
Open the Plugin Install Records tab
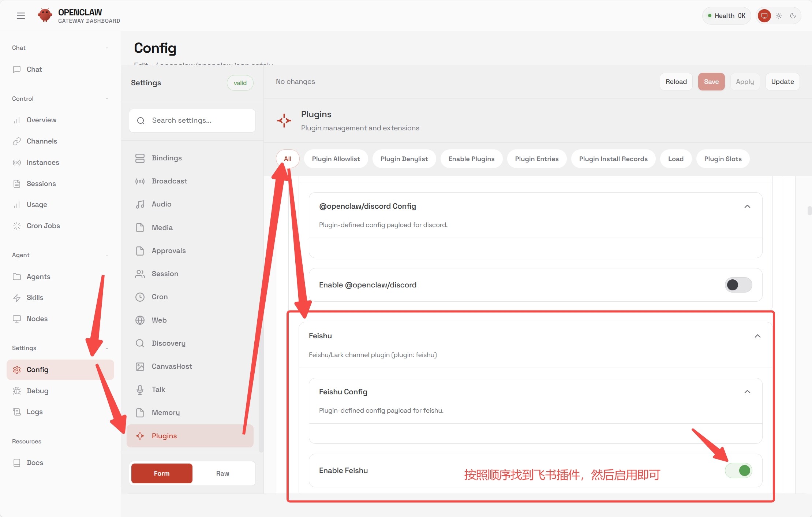[613, 159]
